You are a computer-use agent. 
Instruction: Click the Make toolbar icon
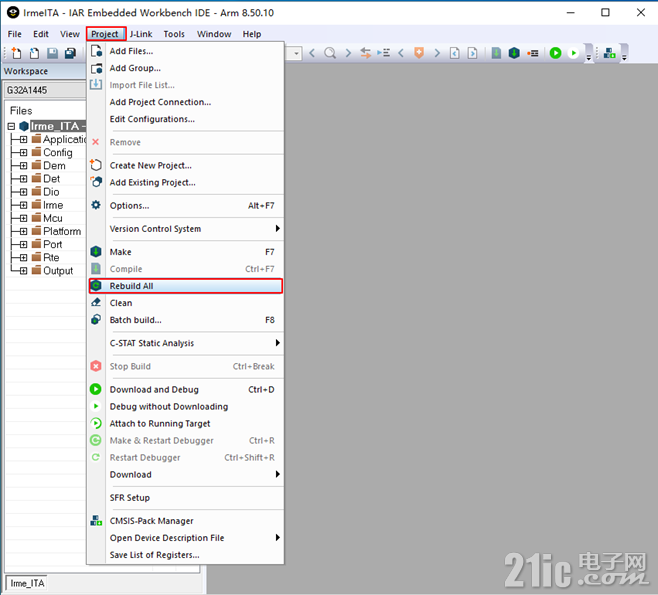tap(514, 53)
